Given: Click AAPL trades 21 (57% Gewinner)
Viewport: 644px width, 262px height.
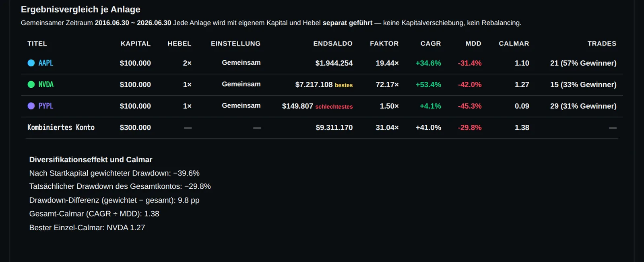Looking at the screenshot, I should point(583,63).
